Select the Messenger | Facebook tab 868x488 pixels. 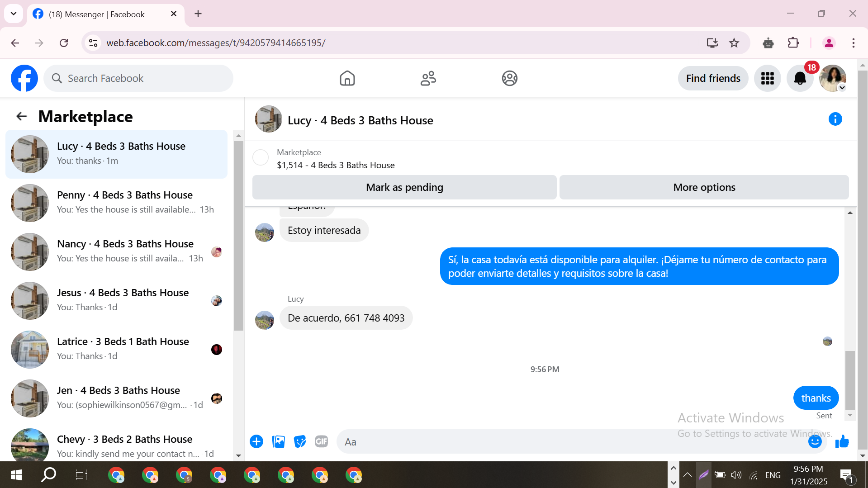pos(106,14)
